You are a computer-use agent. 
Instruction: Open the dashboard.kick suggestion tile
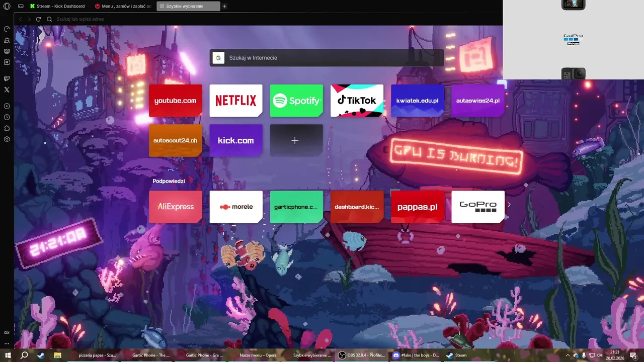357,207
